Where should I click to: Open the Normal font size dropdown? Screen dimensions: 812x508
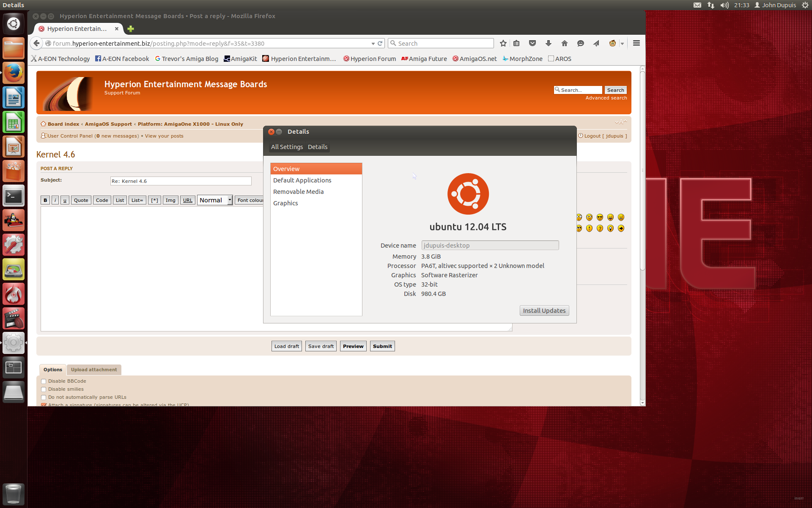(x=215, y=200)
